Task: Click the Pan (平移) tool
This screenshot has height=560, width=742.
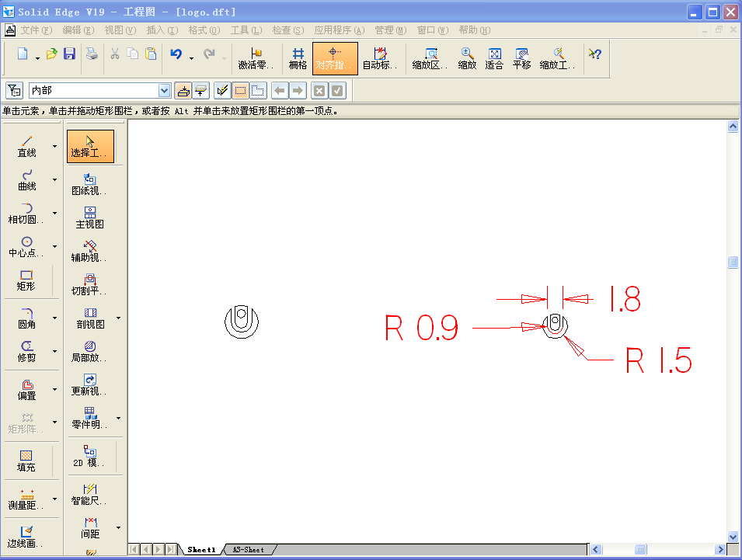Action: point(521,59)
